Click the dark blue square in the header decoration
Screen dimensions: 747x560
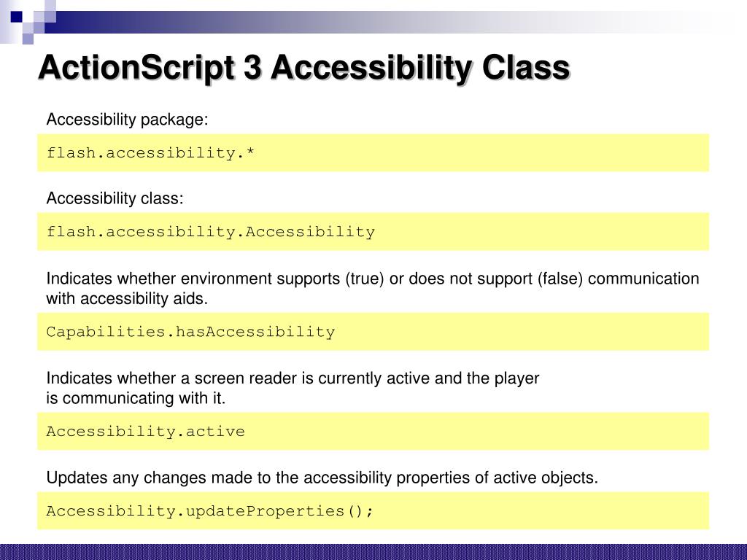pos(17,17)
